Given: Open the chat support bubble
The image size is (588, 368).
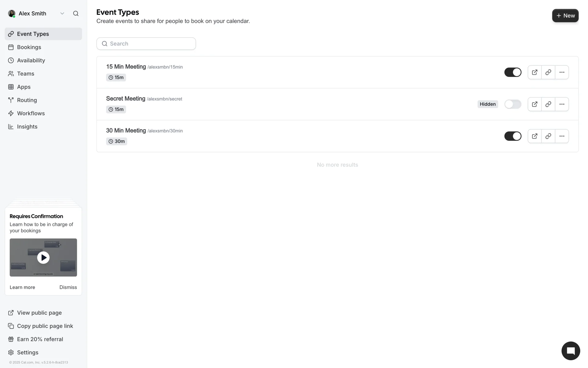Looking at the screenshot, I should pos(570,351).
